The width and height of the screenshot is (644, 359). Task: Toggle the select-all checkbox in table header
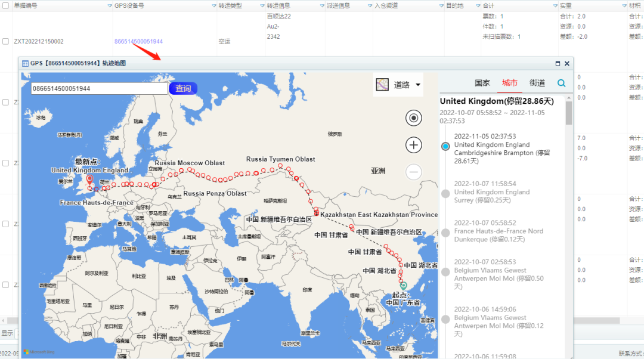(5, 5)
